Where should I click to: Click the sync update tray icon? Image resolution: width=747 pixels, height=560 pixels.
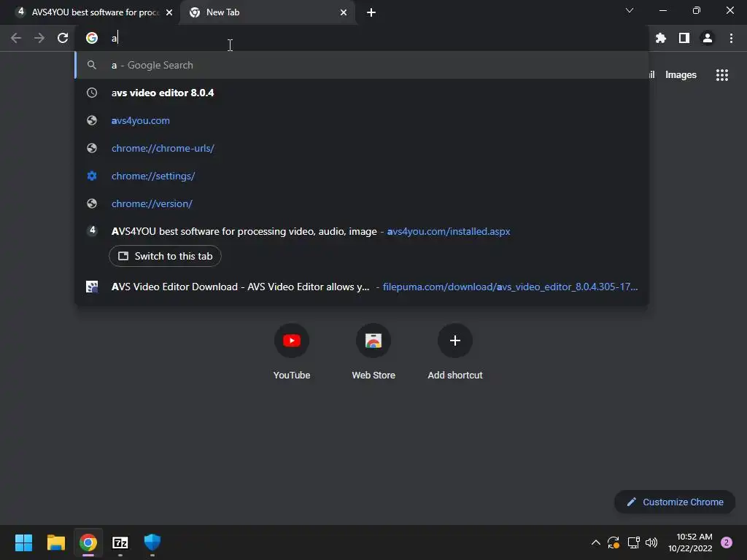[x=614, y=542]
